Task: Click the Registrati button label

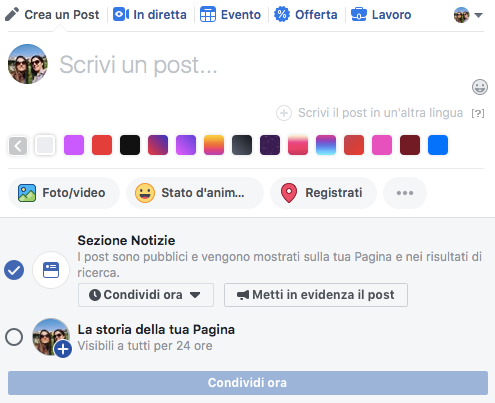Action: click(334, 193)
